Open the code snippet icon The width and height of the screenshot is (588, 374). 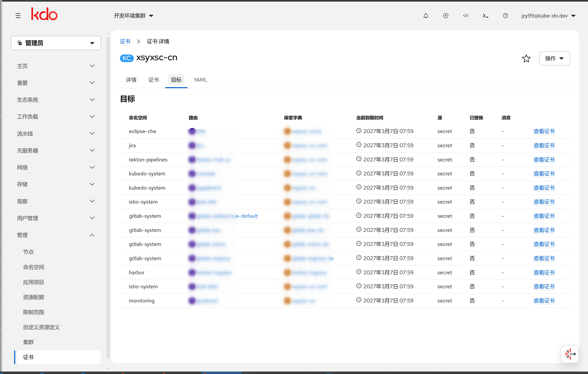coord(466,16)
